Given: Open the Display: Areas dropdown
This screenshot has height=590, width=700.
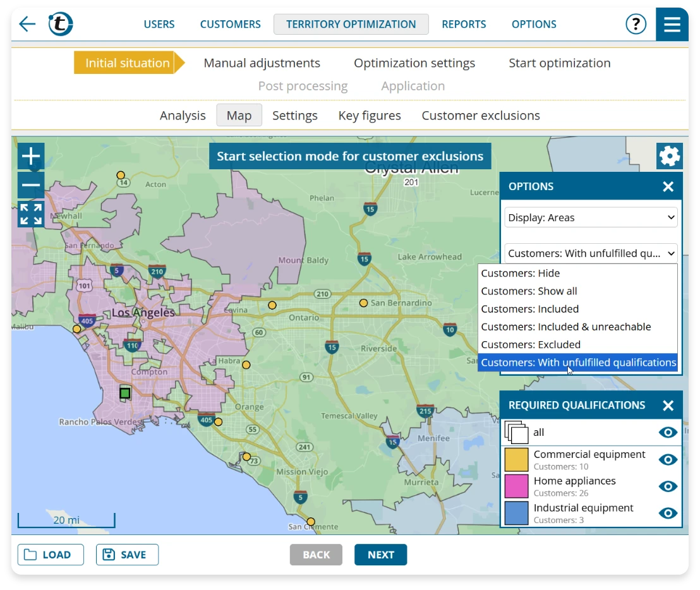Looking at the screenshot, I should tap(591, 217).
